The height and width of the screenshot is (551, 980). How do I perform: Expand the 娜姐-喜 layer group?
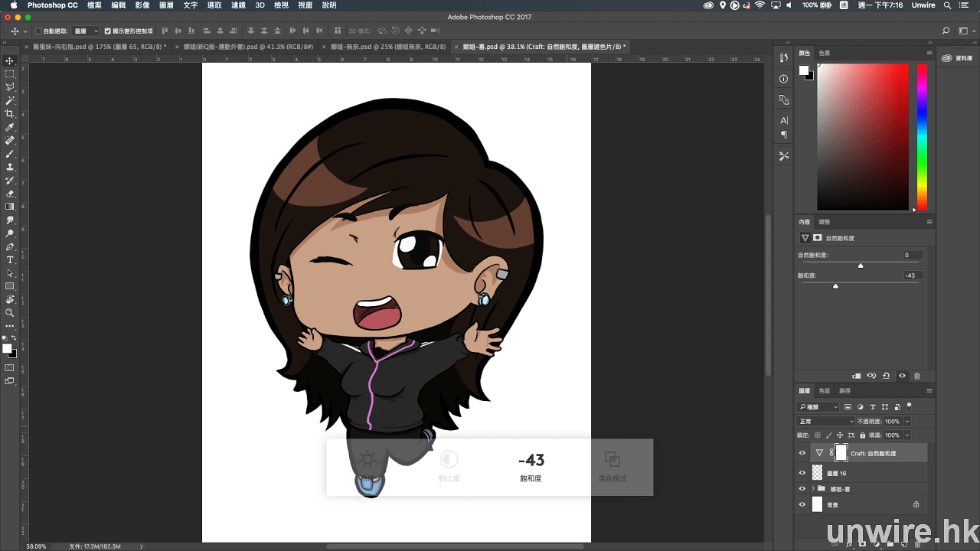coord(812,489)
